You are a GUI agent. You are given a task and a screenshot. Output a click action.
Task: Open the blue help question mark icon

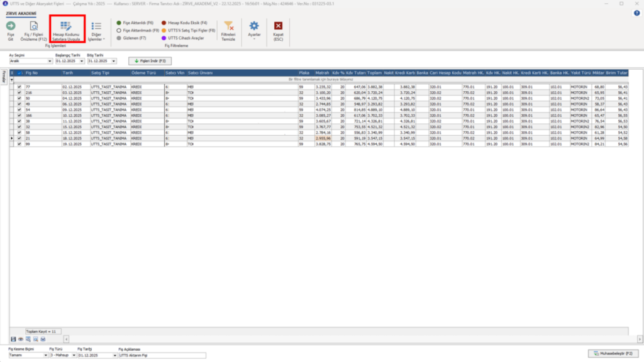pos(636,13)
